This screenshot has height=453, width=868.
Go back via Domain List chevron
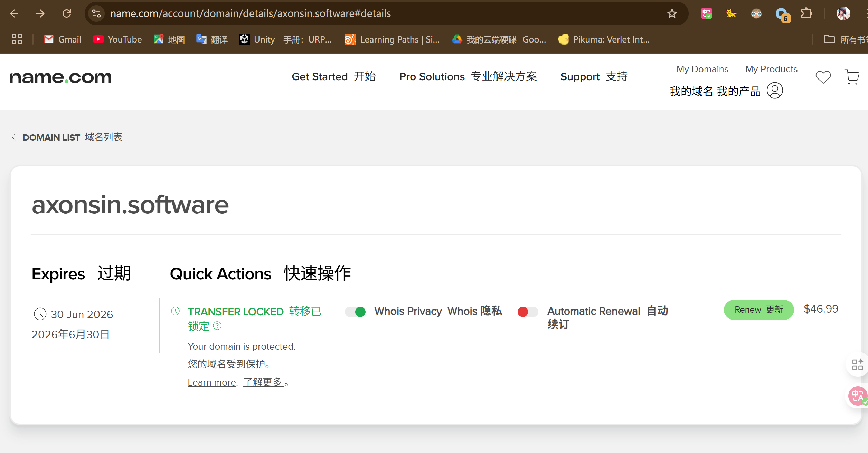point(14,137)
